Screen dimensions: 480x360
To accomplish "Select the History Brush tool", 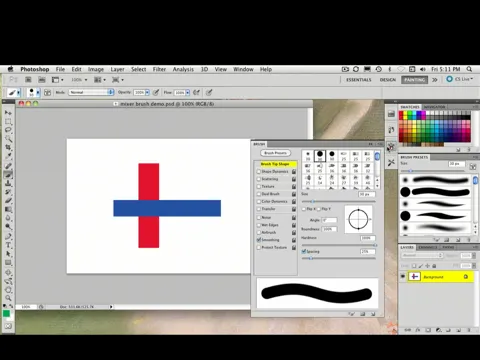I will 8,192.
